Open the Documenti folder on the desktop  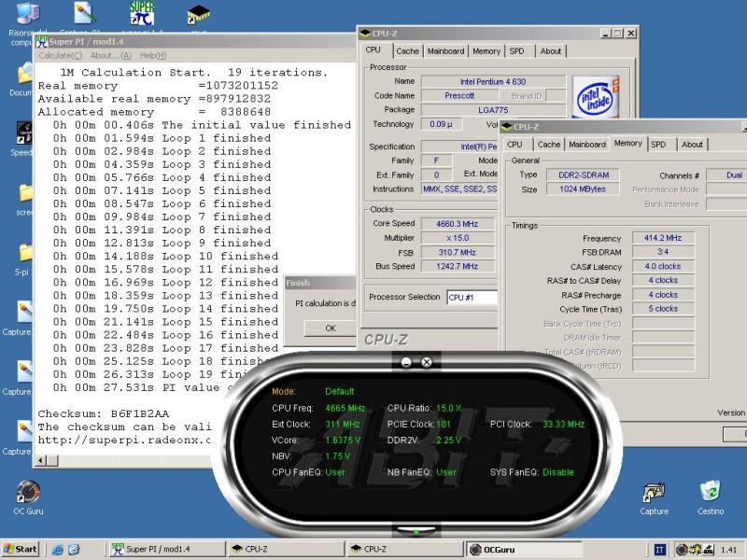pyautogui.click(x=25, y=76)
